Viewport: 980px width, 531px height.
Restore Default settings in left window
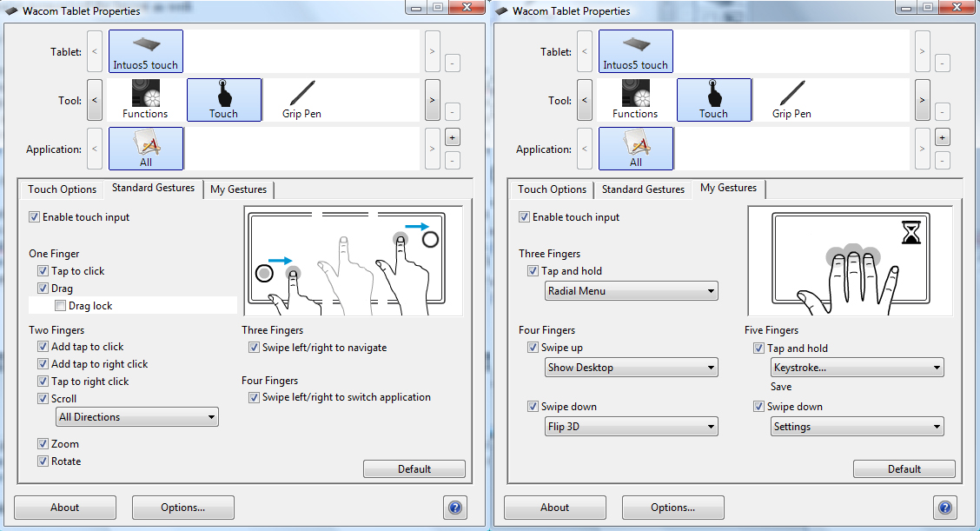click(x=414, y=469)
